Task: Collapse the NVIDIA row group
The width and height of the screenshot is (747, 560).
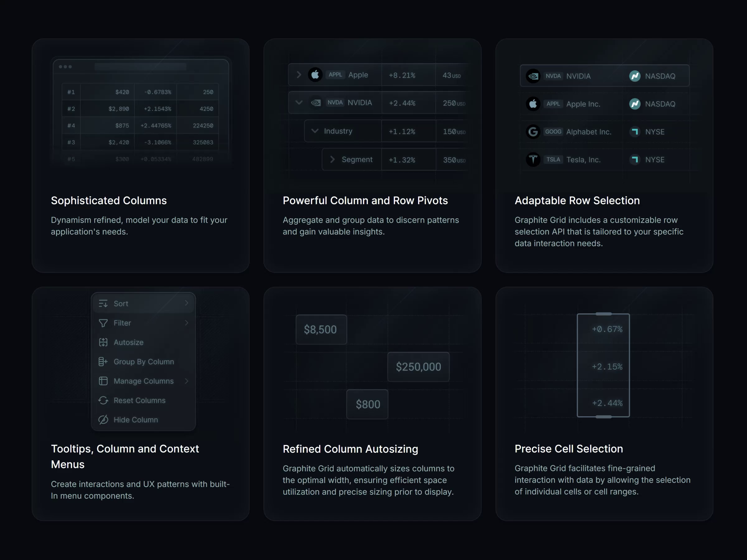Action: coord(298,103)
